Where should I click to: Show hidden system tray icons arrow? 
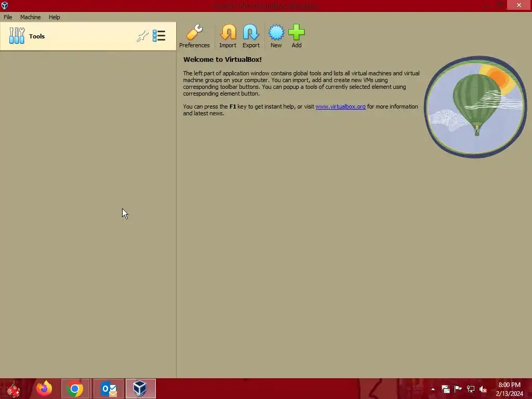tap(433, 389)
